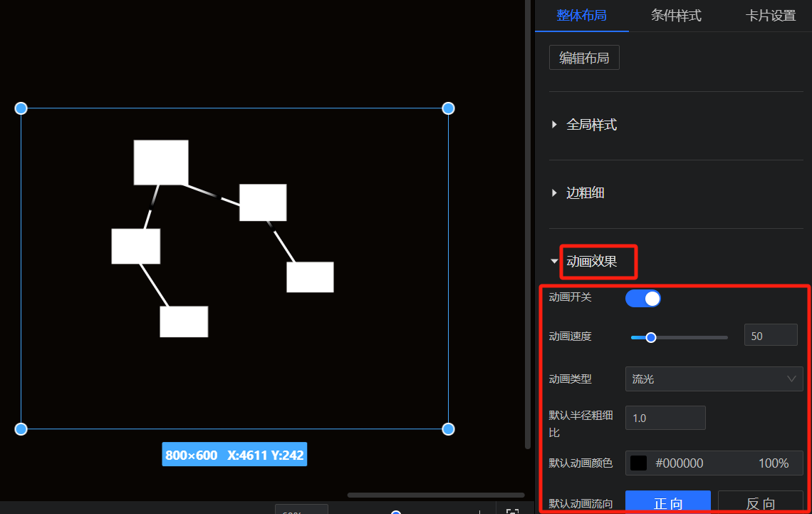Click the fit-to-screen icon in bottom bar
This screenshot has height=514, width=812.
tap(511, 510)
